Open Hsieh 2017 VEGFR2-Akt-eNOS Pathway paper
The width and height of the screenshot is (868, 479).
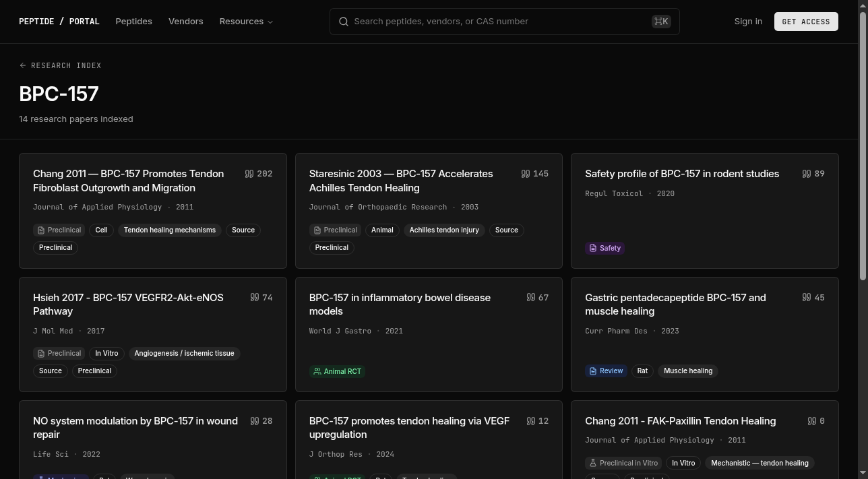click(x=128, y=305)
